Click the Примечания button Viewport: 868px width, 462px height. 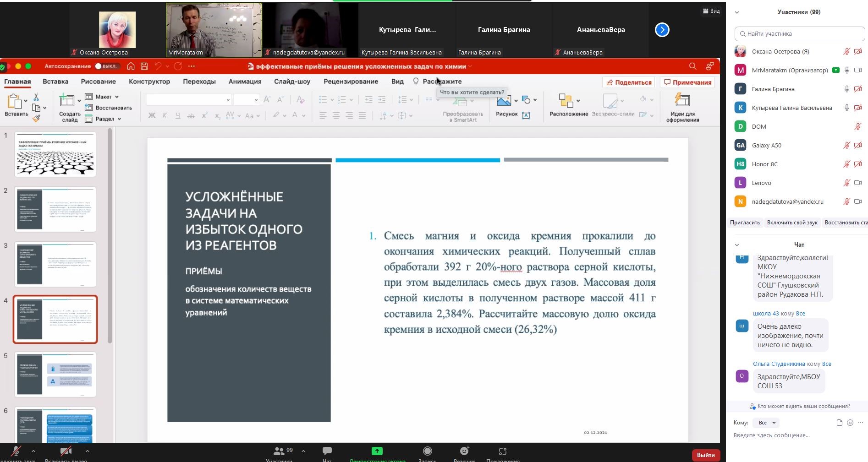coord(687,82)
